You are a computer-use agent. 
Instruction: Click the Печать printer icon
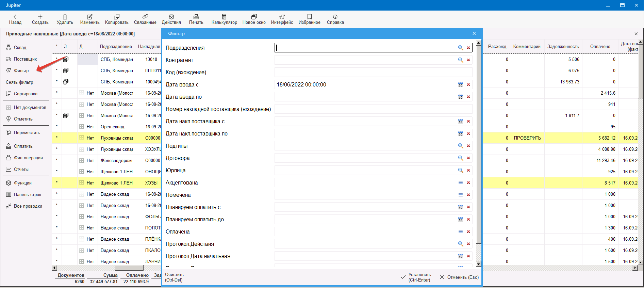(x=196, y=16)
